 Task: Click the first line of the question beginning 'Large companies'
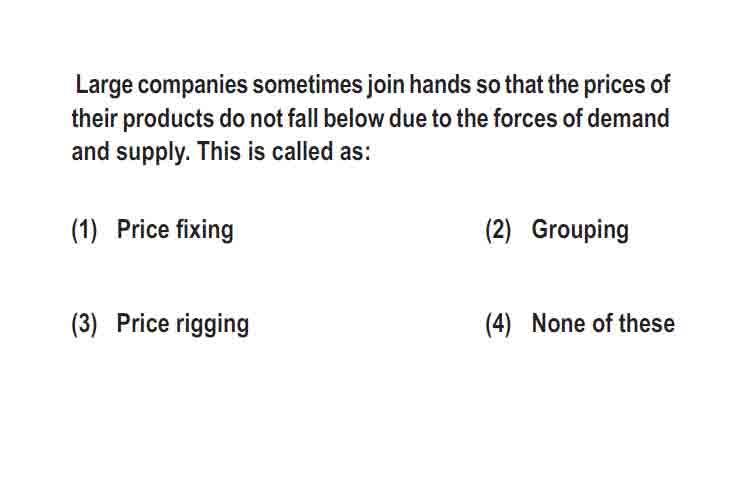(x=373, y=85)
